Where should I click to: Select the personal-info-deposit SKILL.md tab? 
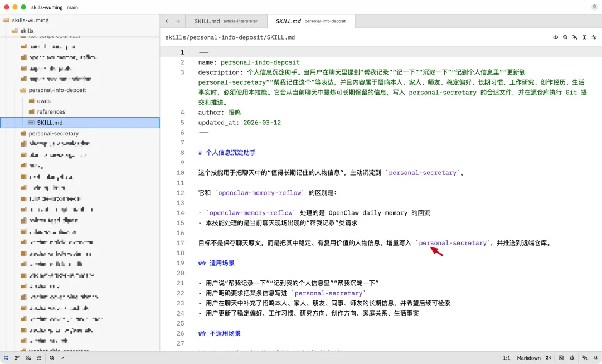[x=310, y=21]
